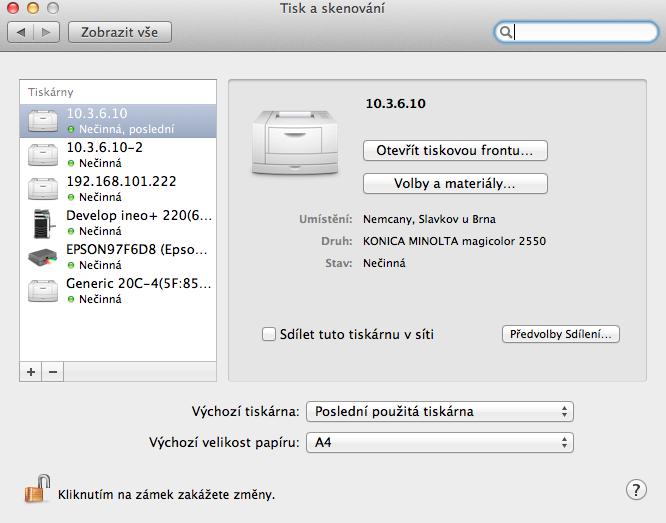The height and width of the screenshot is (523, 666).
Task: Select printer 10.3.6.10 in Tiskárny list
Action: [x=118, y=121]
